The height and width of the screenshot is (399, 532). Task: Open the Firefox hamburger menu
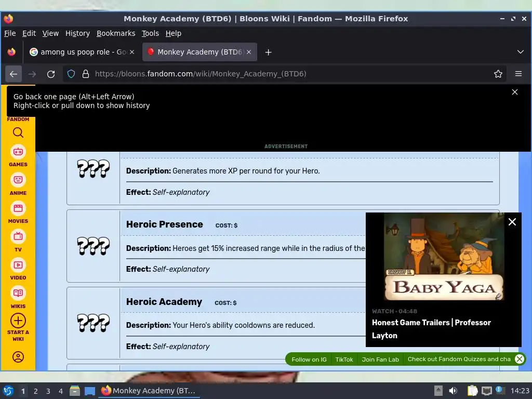518,74
